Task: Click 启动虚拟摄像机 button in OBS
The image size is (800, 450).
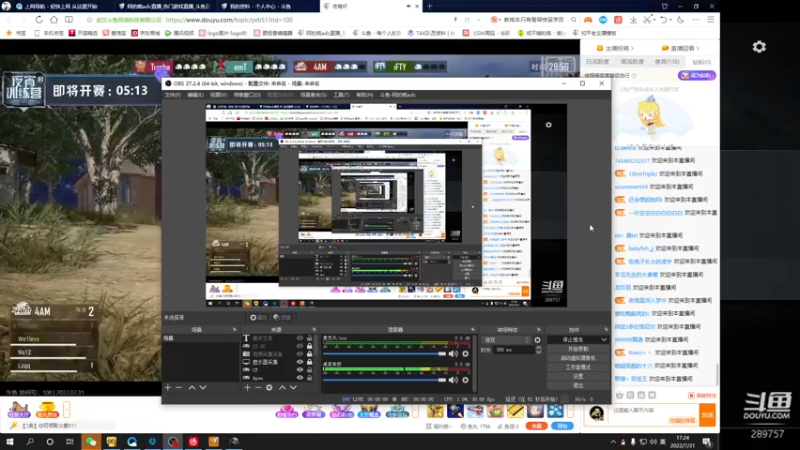Action: click(x=578, y=358)
